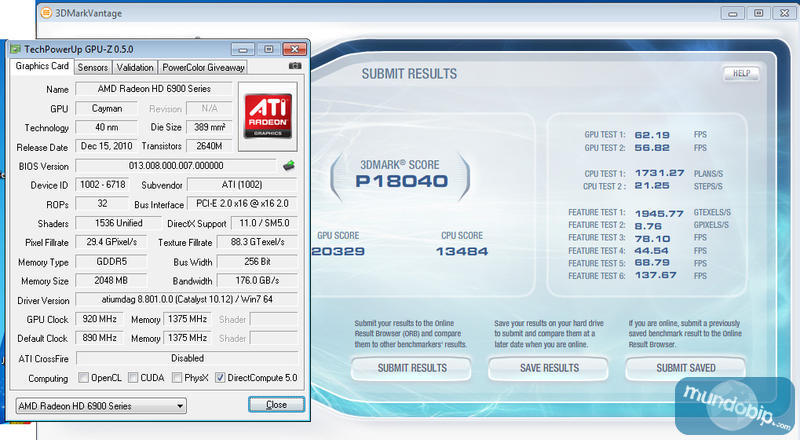The image size is (800, 440).
Task: Click the SUBMIT SAVED button
Action: coord(686,368)
